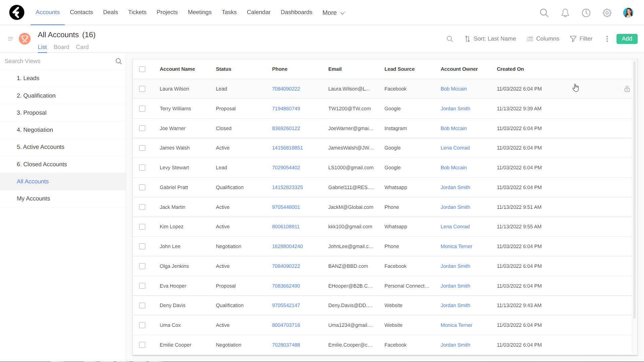644x362 pixels.
Task: Open owner Monica Terner on John Lee row
Action: tap(456, 246)
